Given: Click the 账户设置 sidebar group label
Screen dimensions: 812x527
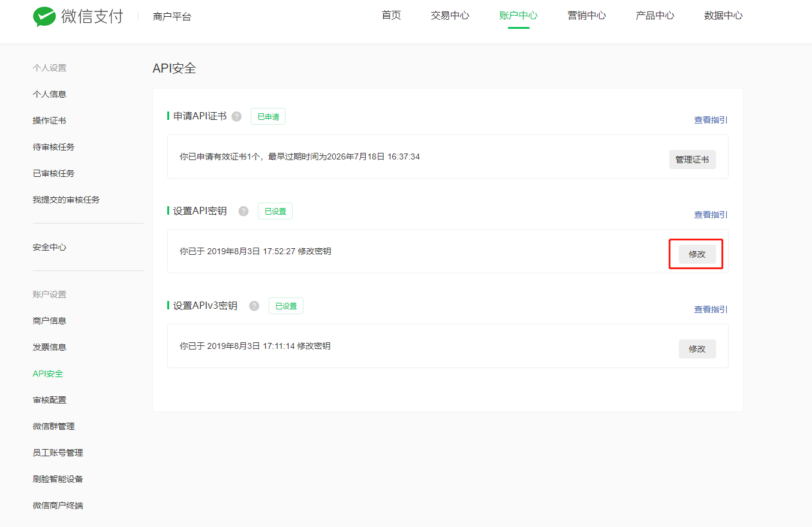Looking at the screenshot, I should coord(49,294).
